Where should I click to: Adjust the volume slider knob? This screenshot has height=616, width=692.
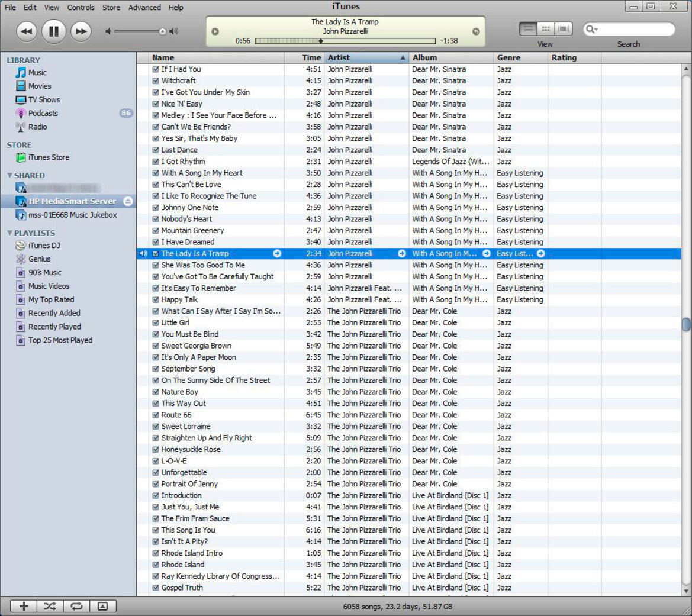click(162, 31)
